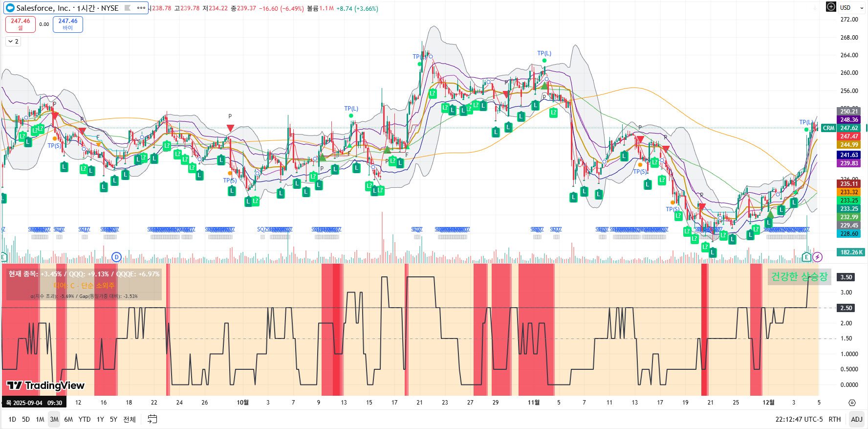Click the plus icon beside USD
The height and width of the screenshot is (429, 868).
click(x=831, y=7)
